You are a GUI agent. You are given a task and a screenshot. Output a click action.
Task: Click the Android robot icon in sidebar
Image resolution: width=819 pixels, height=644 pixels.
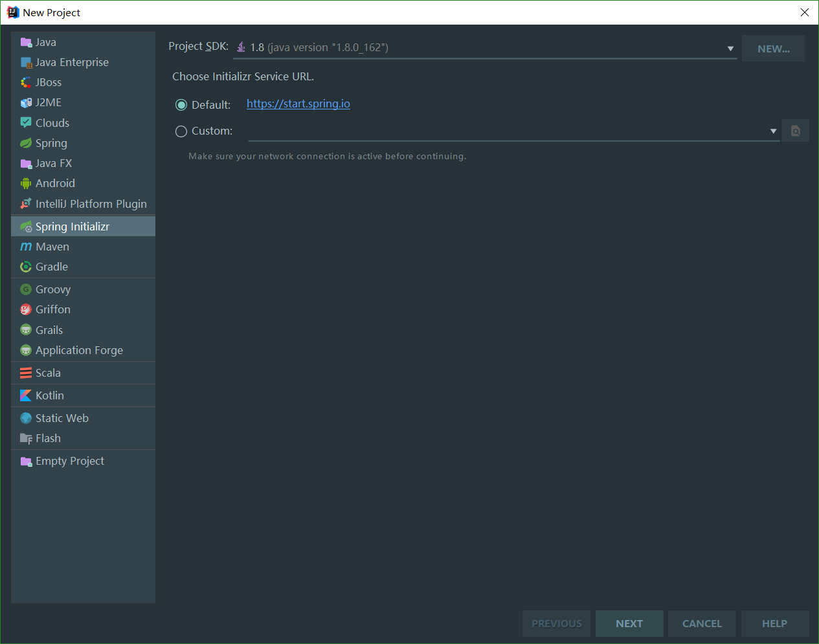pos(26,184)
